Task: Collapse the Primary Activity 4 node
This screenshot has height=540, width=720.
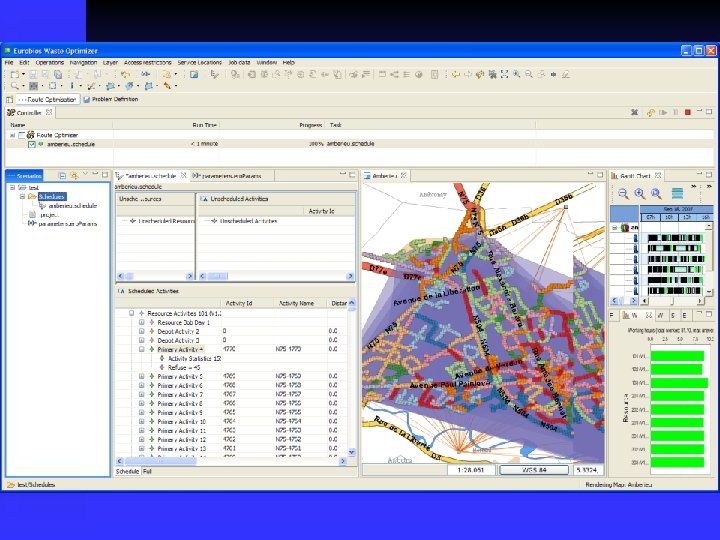Action: 142,350
